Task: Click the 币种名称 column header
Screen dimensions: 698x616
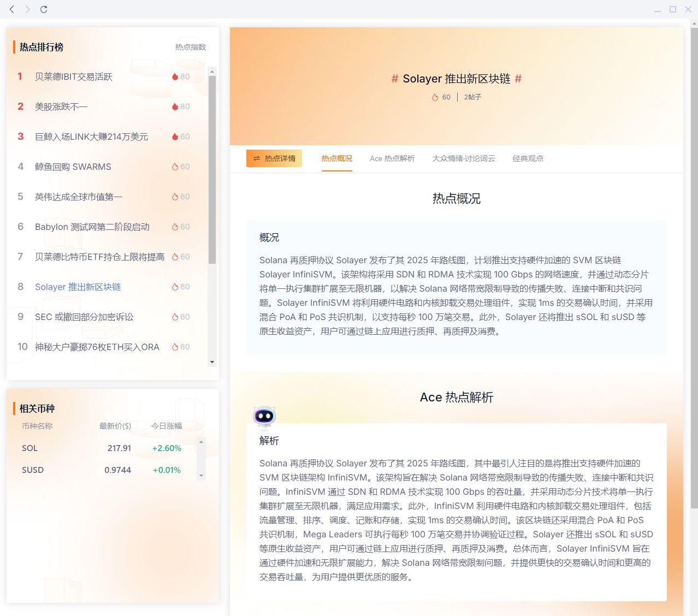Action: [x=37, y=426]
